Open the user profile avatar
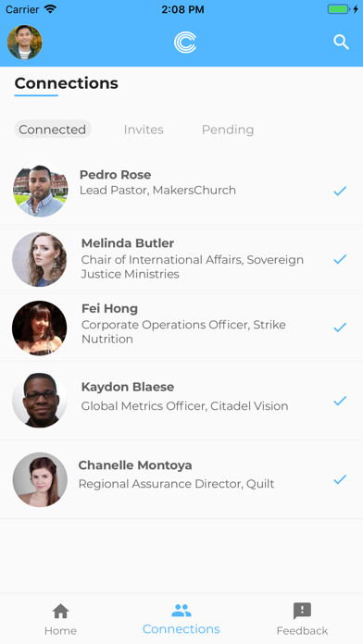363x644 pixels. tap(25, 43)
